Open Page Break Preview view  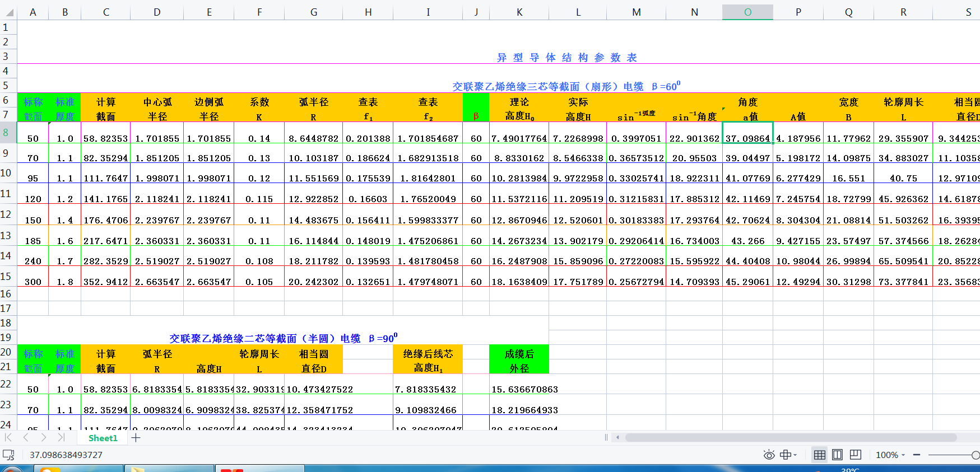855,455
